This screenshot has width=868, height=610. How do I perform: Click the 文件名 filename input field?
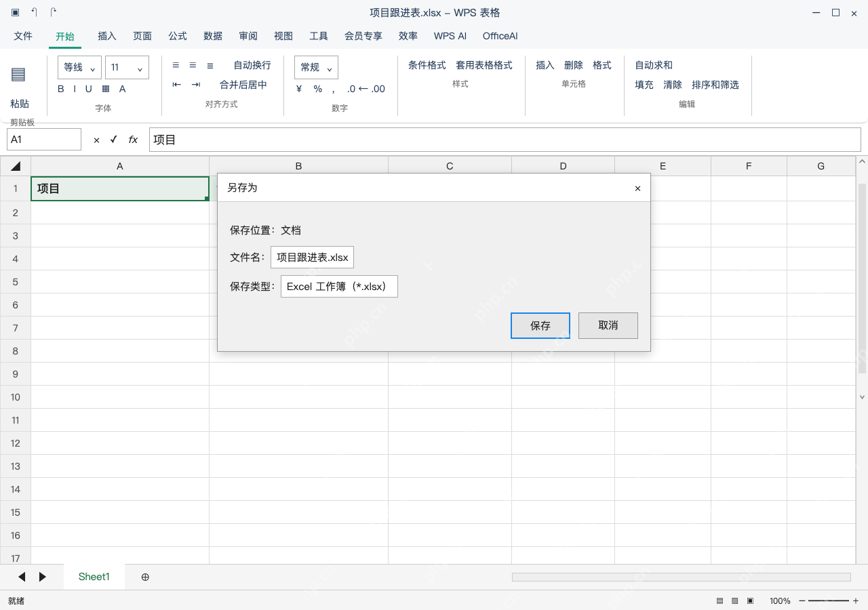pos(312,257)
